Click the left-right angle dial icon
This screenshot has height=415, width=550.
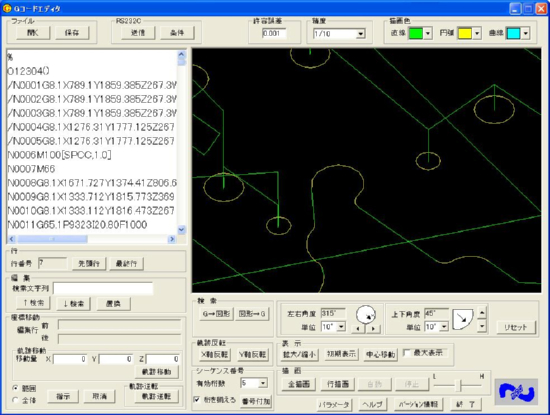coord(366,314)
